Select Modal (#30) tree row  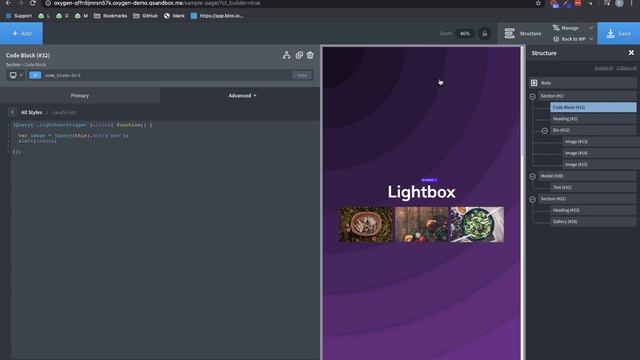tap(587, 176)
